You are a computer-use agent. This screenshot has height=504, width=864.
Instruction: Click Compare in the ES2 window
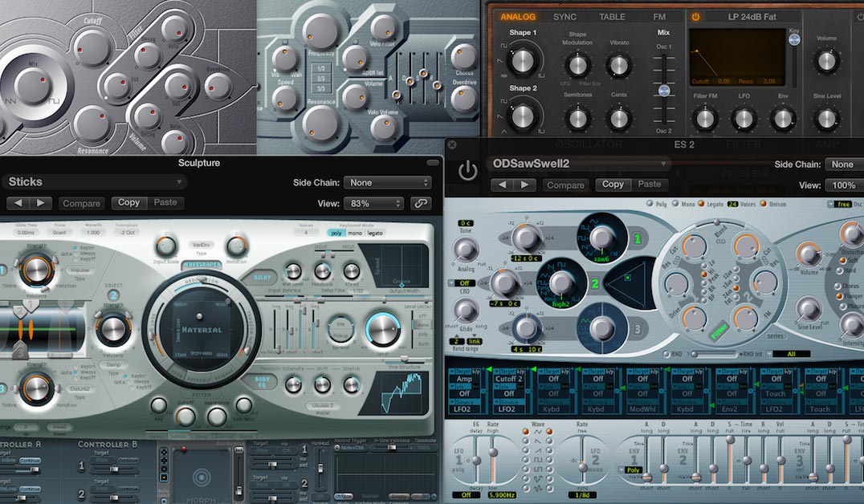(565, 185)
